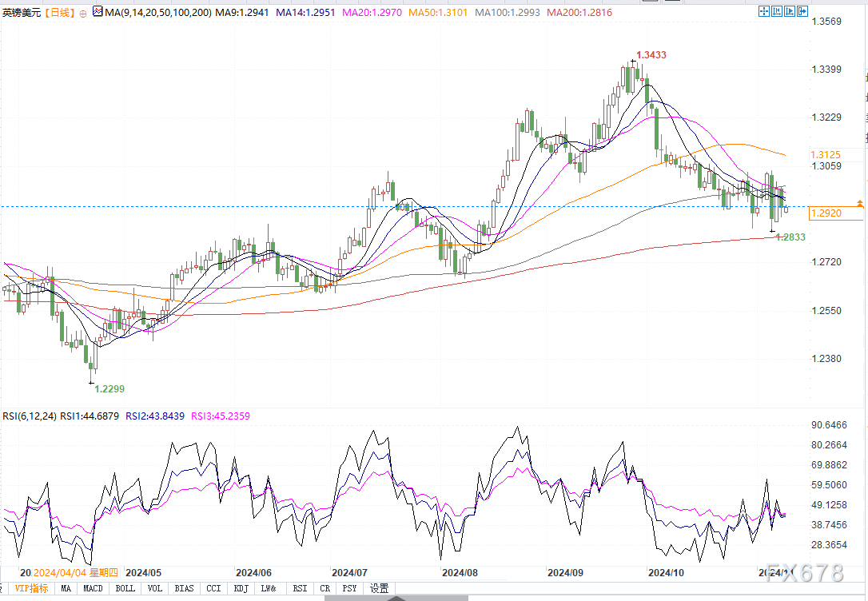Click the RSI(6,12,24) parameters label
Viewport: 868px width, 601px height.
30,416
